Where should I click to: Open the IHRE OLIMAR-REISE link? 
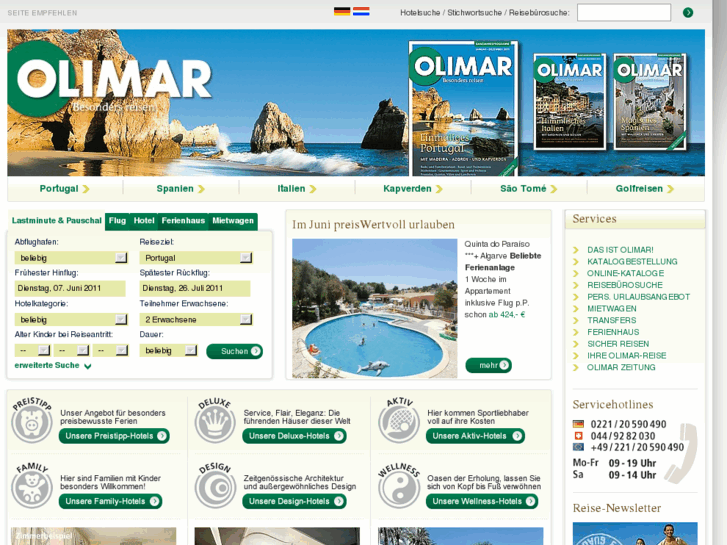(x=626, y=355)
